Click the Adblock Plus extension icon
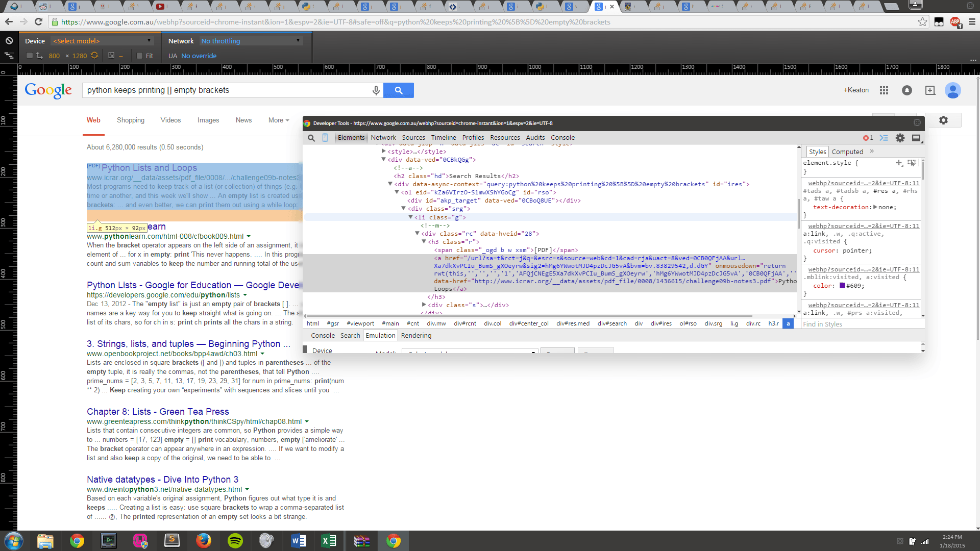 pos(955,22)
